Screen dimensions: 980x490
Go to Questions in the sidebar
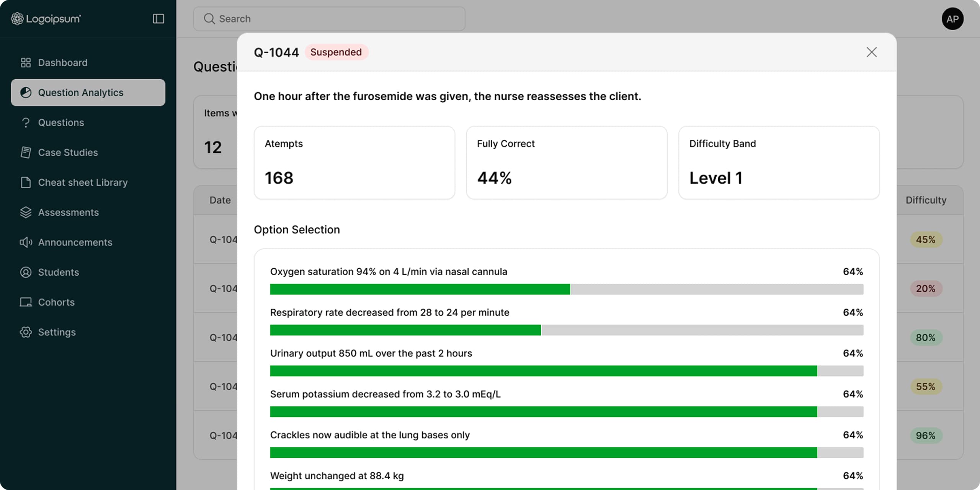point(88,122)
